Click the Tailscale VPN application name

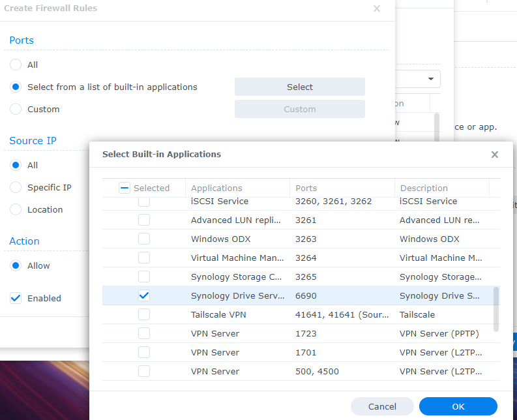click(218, 315)
